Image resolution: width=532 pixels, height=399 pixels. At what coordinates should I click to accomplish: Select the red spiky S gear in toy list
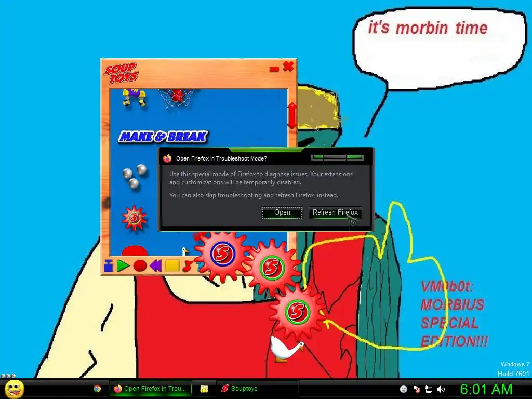(135, 218)
